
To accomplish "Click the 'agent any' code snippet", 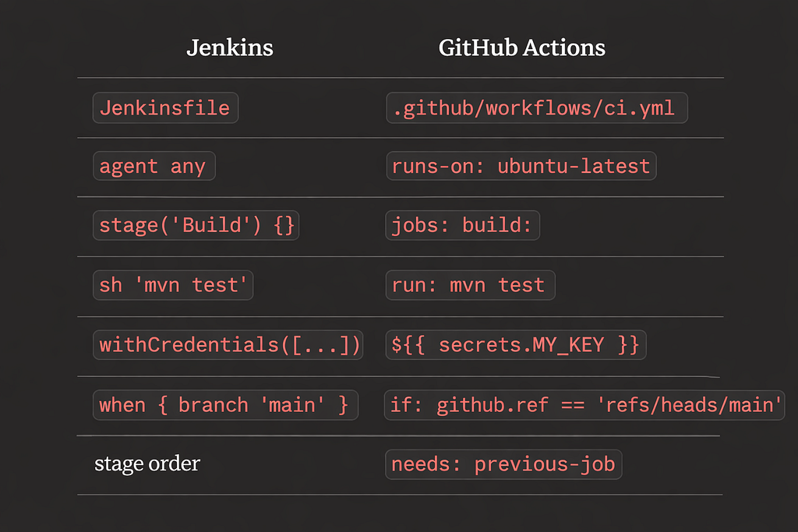I will (154, 166).
